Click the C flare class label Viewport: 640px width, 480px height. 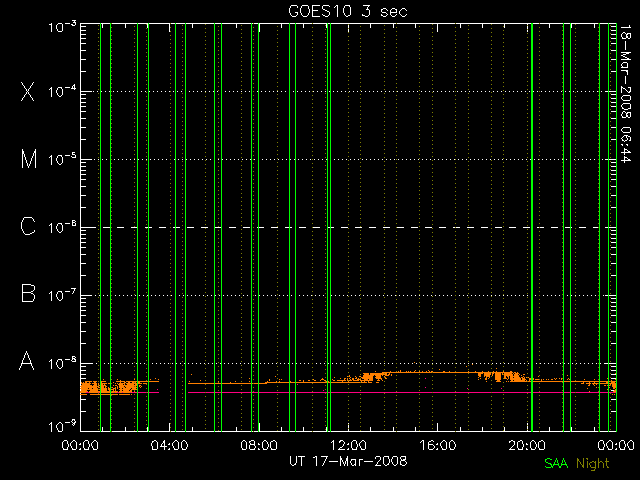point(28,226)
